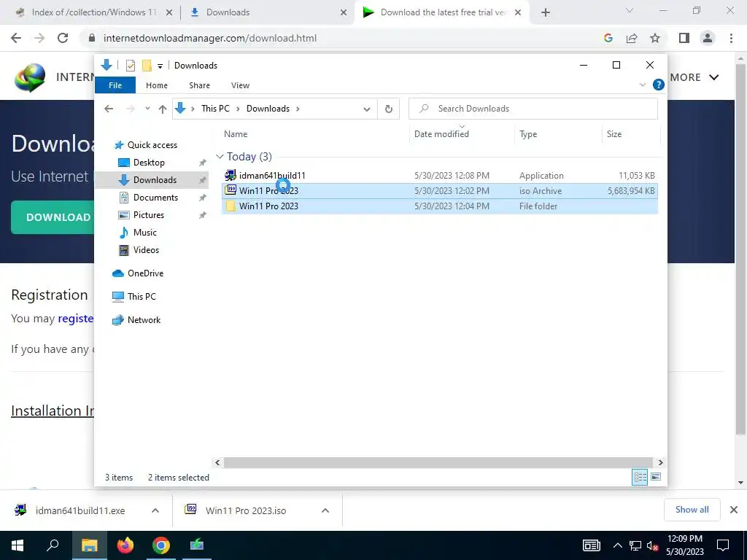
Task: Click the Share this page icon in Chrome
Action: 632,38
